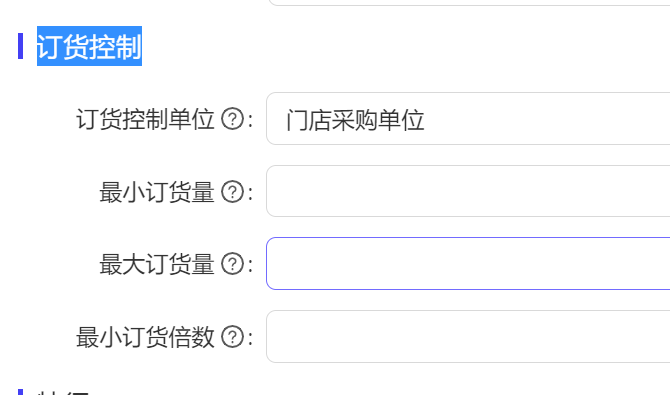The image size is (670, 395).
Task: Click the 最小订货倍数 label text
Action: [145, 337]
